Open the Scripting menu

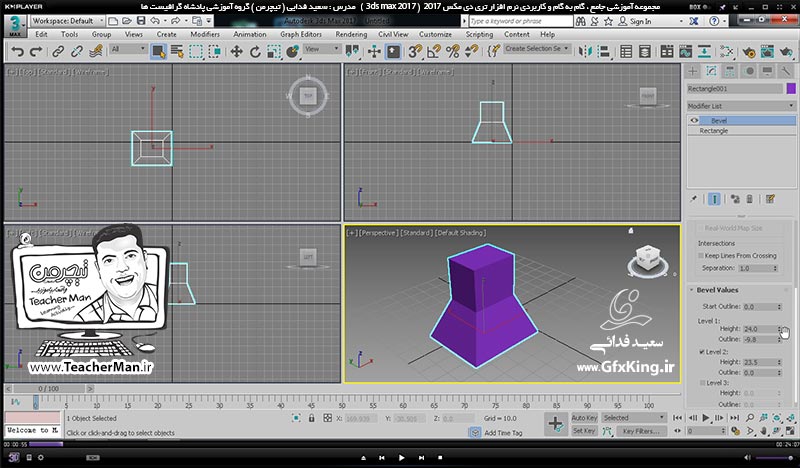click(479, 34)
